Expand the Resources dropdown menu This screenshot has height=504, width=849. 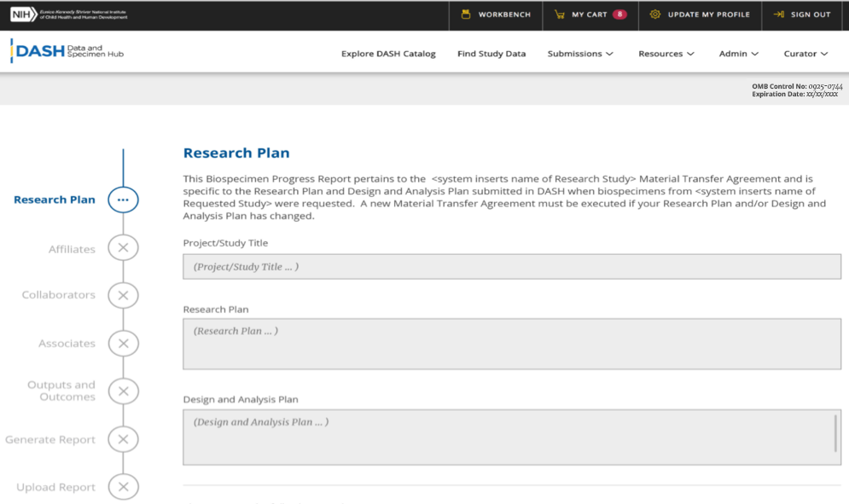click(666, 54)
